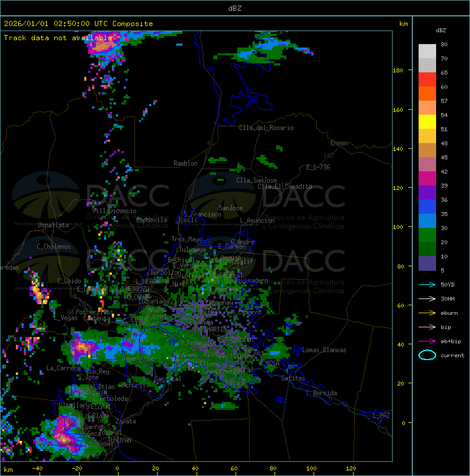Pick the red 60-65 dBZ legend swatch
The width and height of the screenshot is (470, 476).
[427, 80]
